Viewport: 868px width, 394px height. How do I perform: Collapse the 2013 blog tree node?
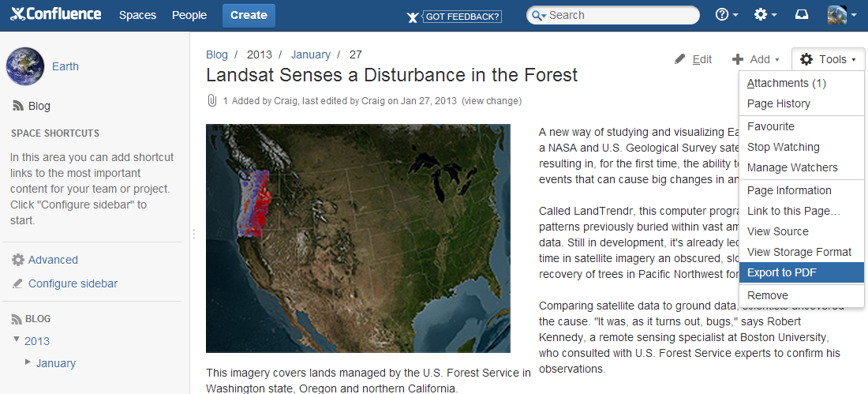point(17,340)
